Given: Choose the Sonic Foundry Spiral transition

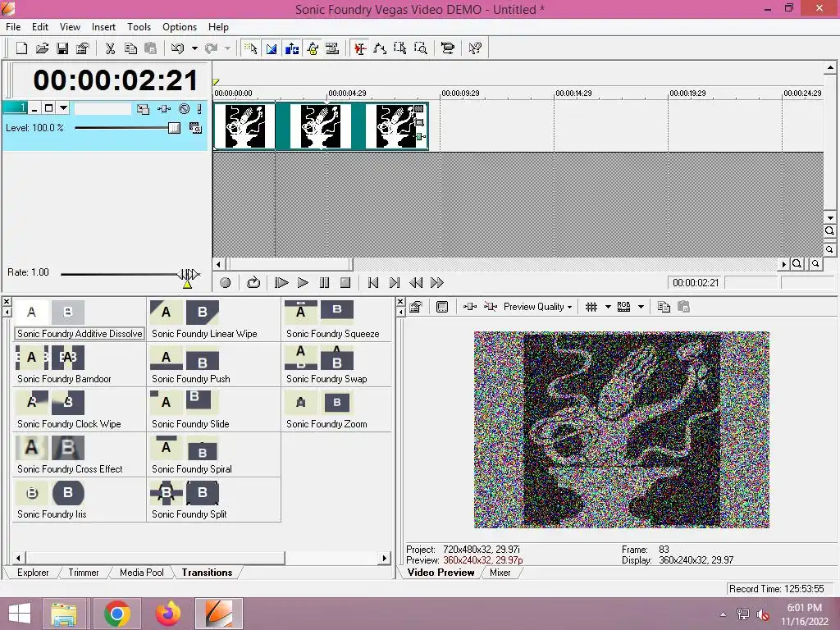Looking at the screenshot, I should click(x=192, y=469).
